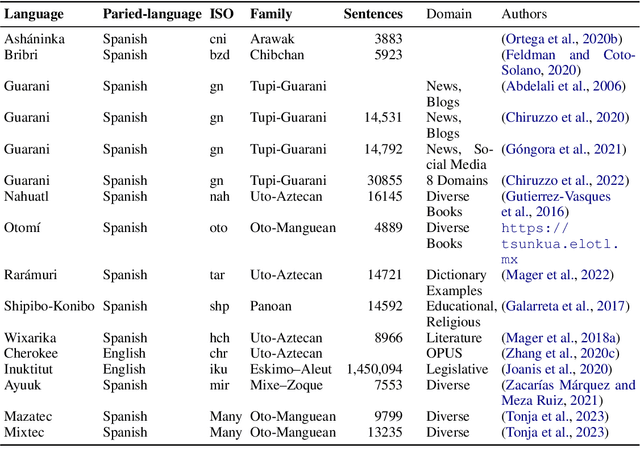Select the Inuktitut sentence count 1,450,094
The height and width of the screenshot is (464, 640).
[372, 368]
